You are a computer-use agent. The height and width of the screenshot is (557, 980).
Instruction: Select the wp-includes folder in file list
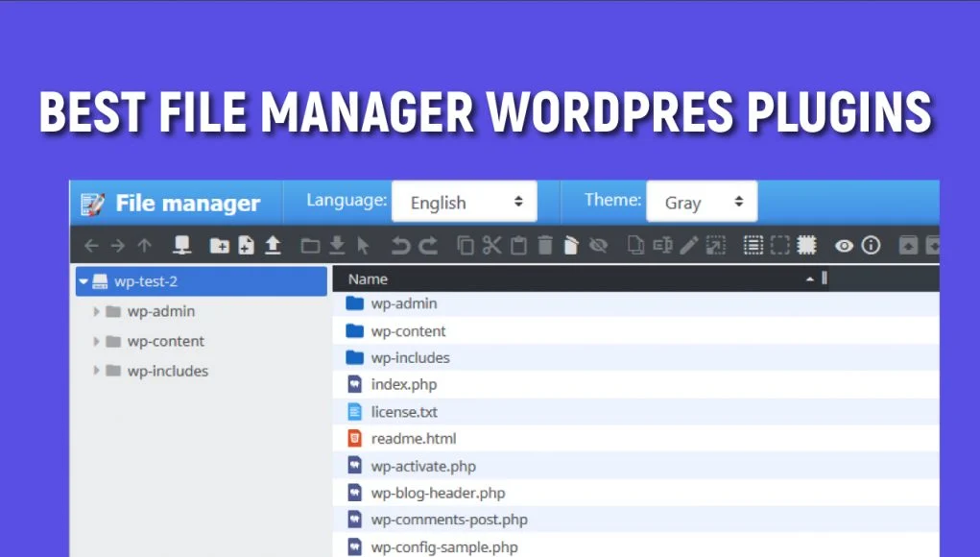click(x=635, y=357)
